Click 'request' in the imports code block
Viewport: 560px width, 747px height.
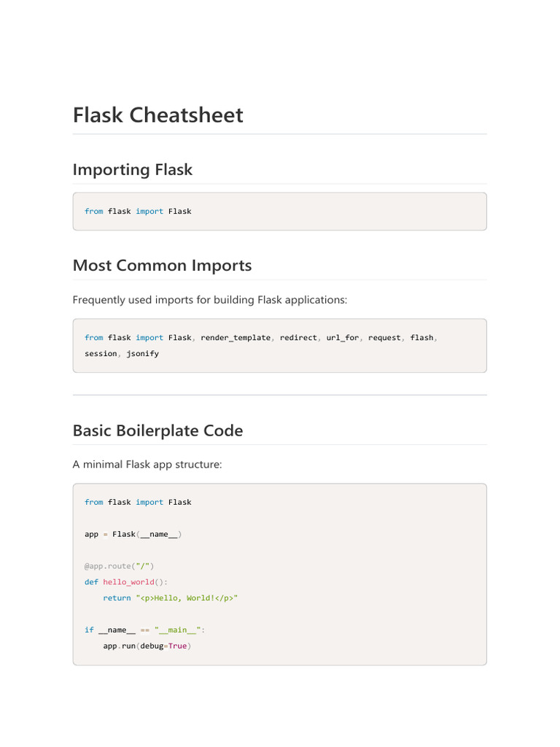(x=384, y=338)
